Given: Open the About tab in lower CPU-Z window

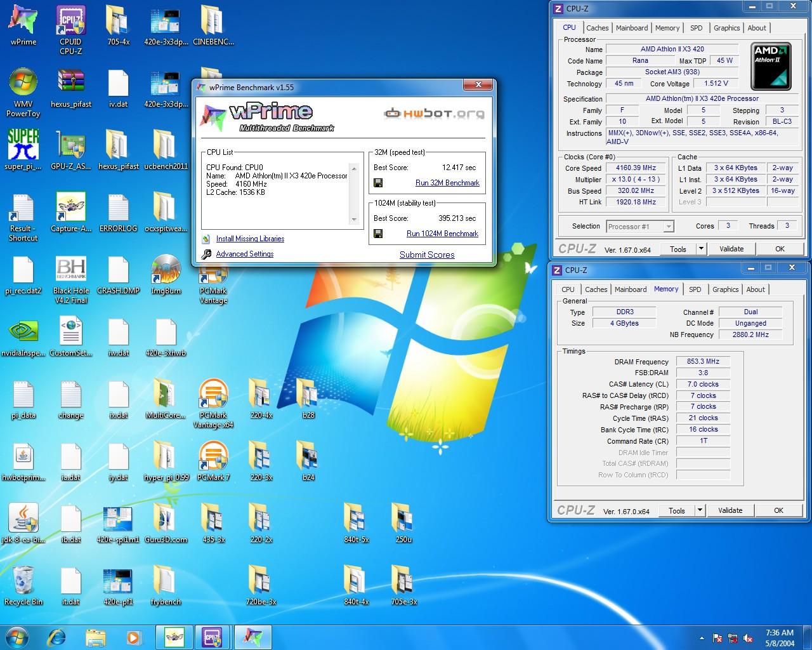Looking at the screenshot, I should [x=755, y=289].
